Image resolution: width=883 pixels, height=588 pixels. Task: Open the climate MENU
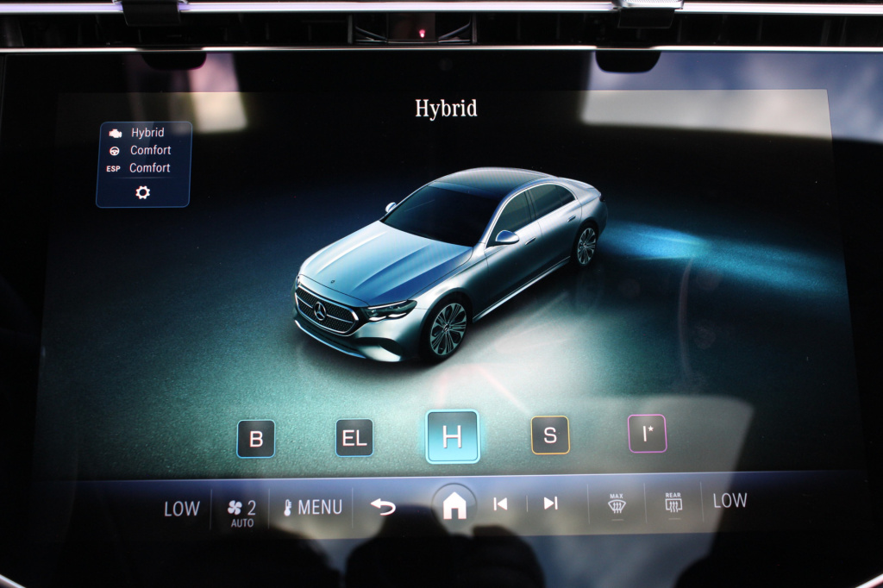coord(312,508)
